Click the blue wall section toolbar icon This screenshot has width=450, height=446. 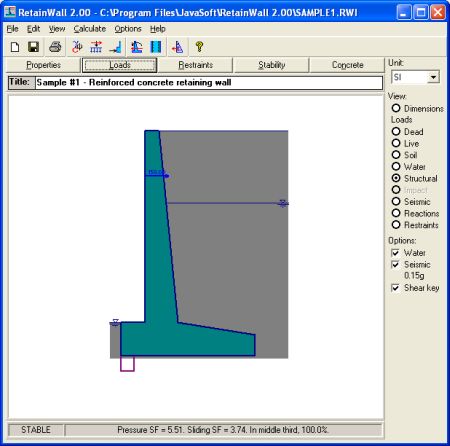[x=155, y=47]
